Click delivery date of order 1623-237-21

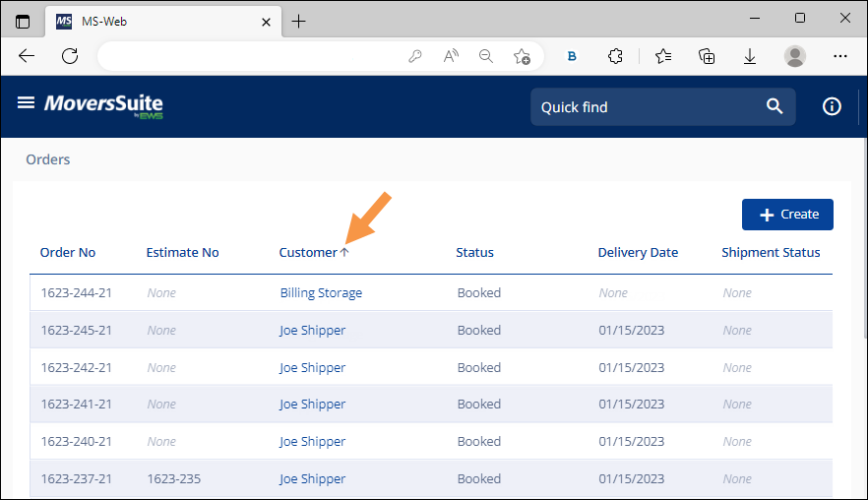point(631,479)
